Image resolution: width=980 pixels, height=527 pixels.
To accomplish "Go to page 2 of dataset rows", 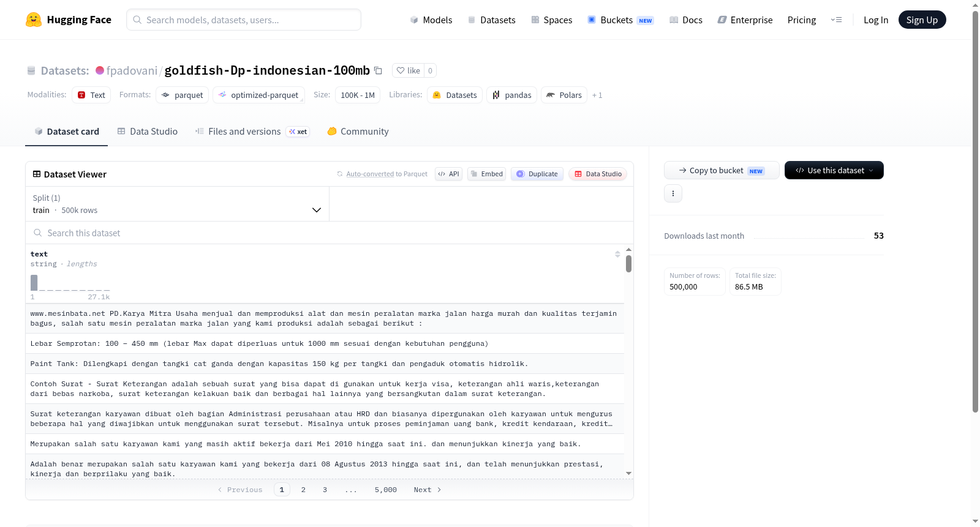I will pyautogui.click(x=303, y=490).
